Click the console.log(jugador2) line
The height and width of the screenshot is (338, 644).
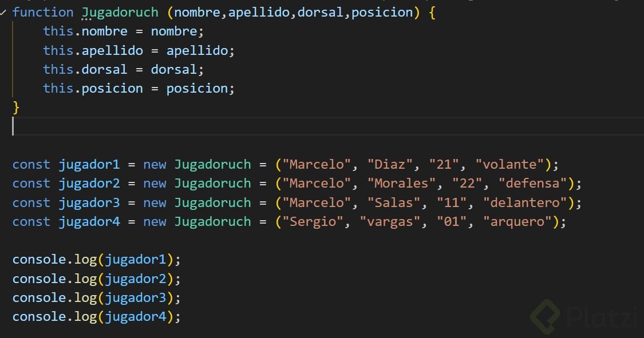point(97,279)
